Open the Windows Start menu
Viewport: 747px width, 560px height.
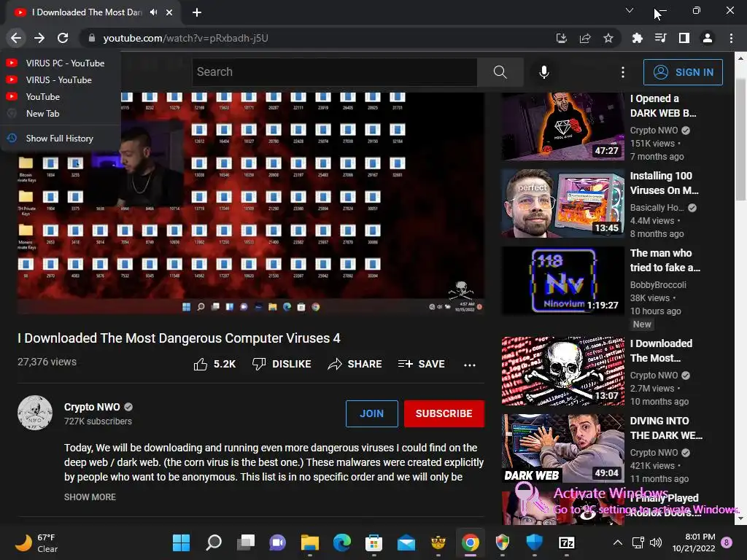click(x=181, y=542)
